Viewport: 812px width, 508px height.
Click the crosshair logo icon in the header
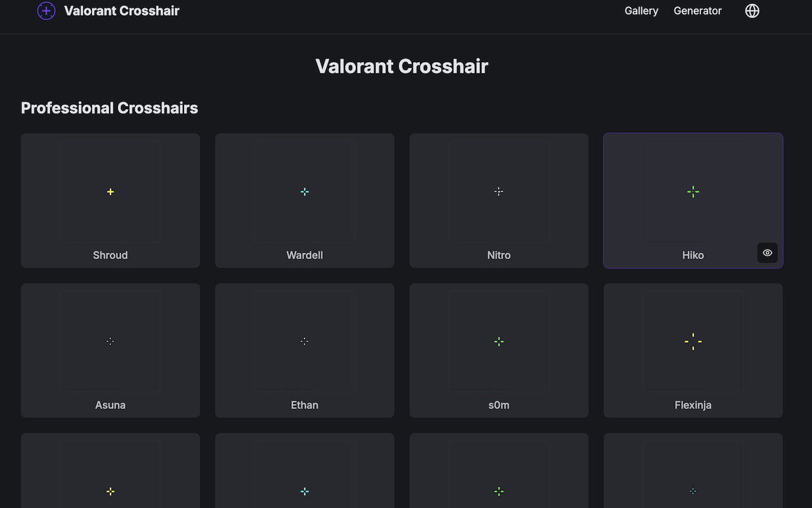46,11
